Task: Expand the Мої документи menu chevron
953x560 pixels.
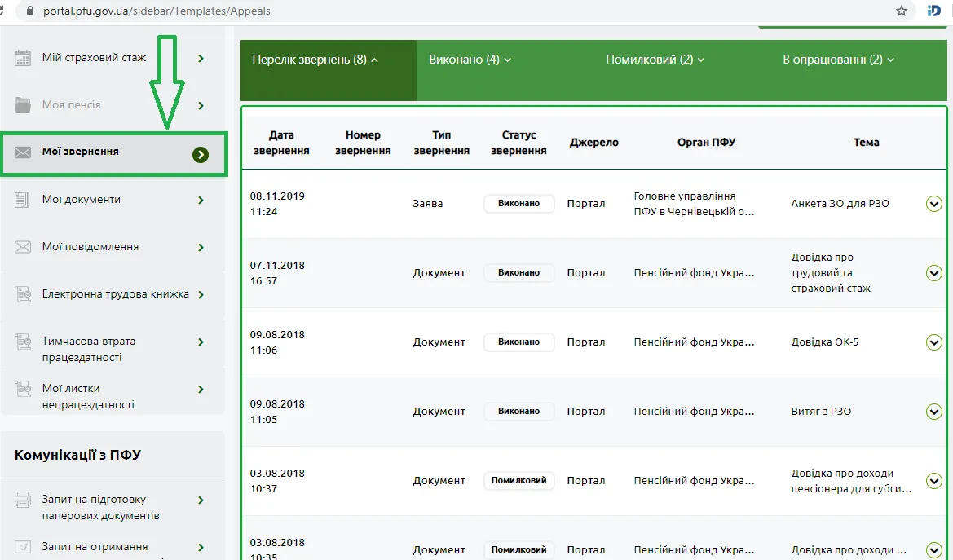Action: (x=201, y=200)
